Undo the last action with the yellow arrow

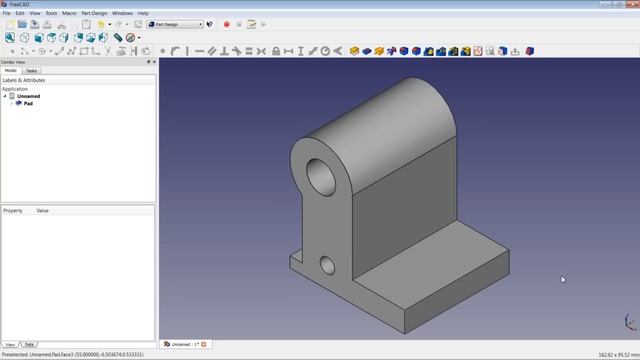coord(101,24)
